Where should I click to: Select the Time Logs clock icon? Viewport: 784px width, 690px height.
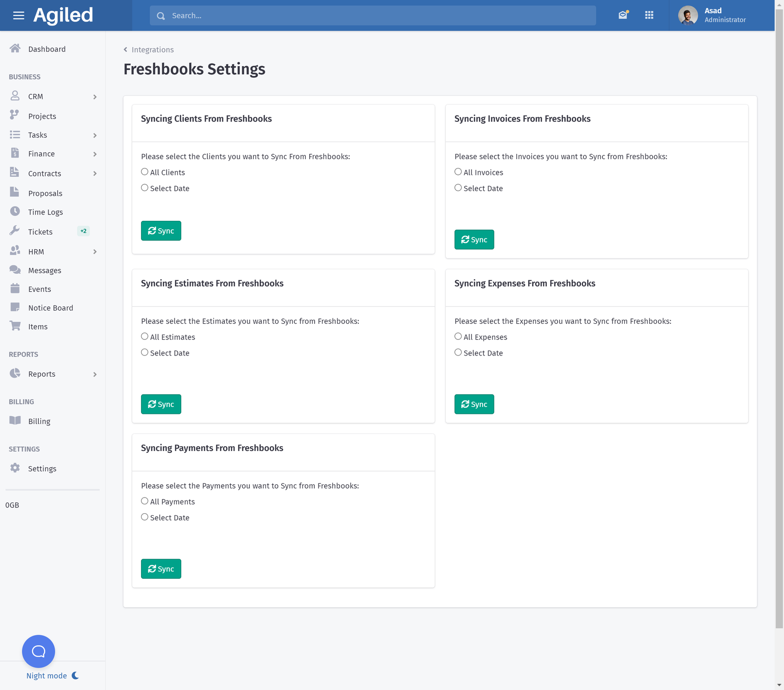point(15,212)
